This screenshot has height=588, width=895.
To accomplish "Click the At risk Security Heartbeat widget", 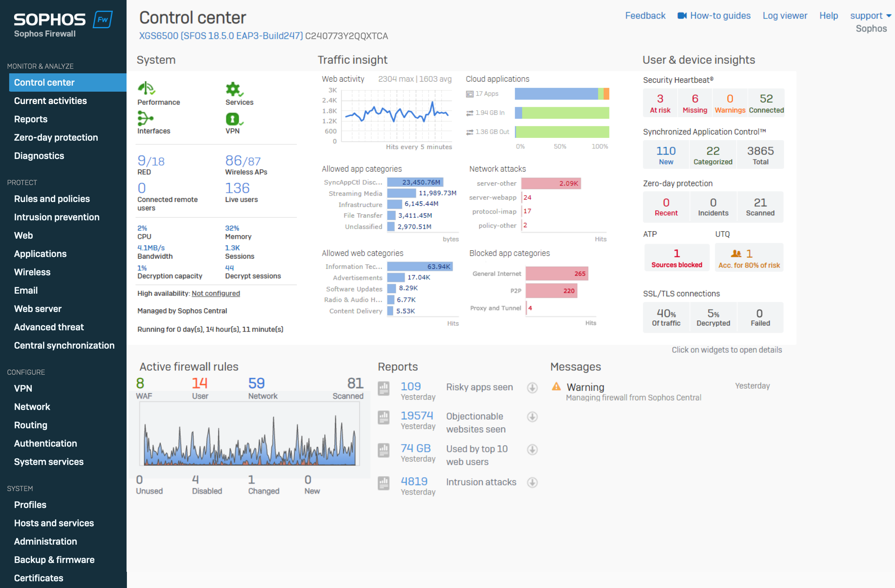I will (x=660, y=102).
